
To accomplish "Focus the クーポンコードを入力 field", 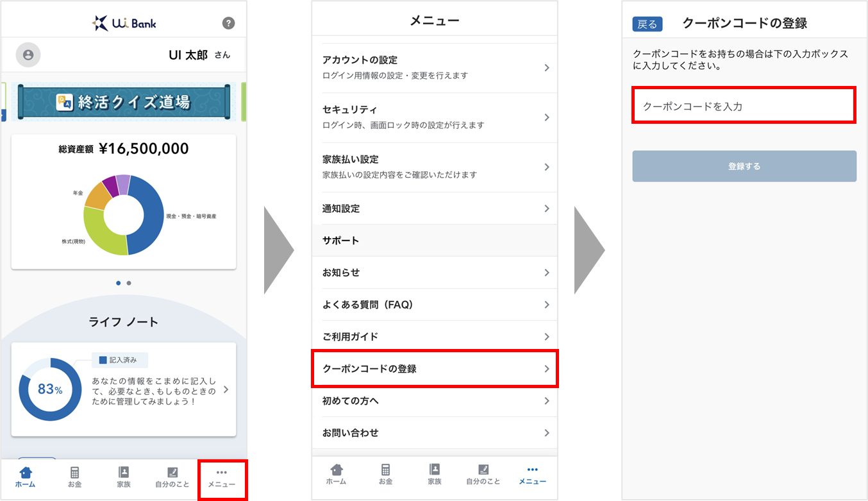I will pyautogui.click(x=744, y=106).
